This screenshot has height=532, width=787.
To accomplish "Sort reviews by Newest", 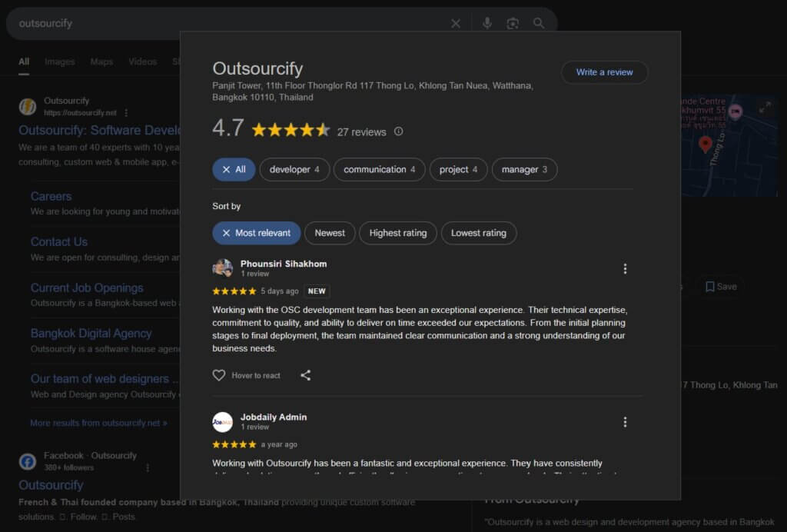I will point(330,233).
